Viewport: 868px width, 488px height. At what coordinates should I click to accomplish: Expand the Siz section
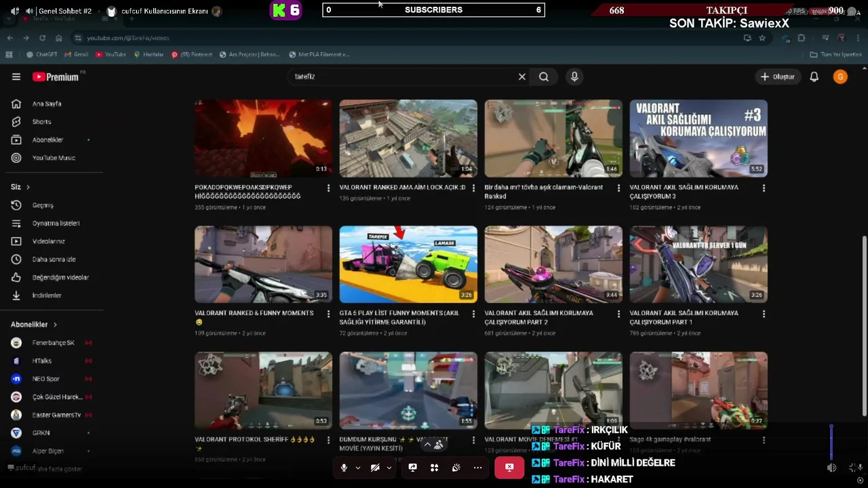coord(20,187)
